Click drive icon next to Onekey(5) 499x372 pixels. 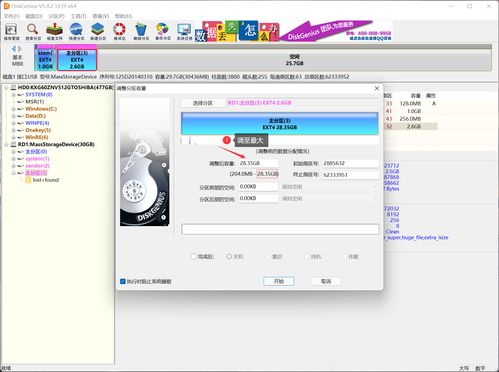pyautogui.click(x=21, y=130)
